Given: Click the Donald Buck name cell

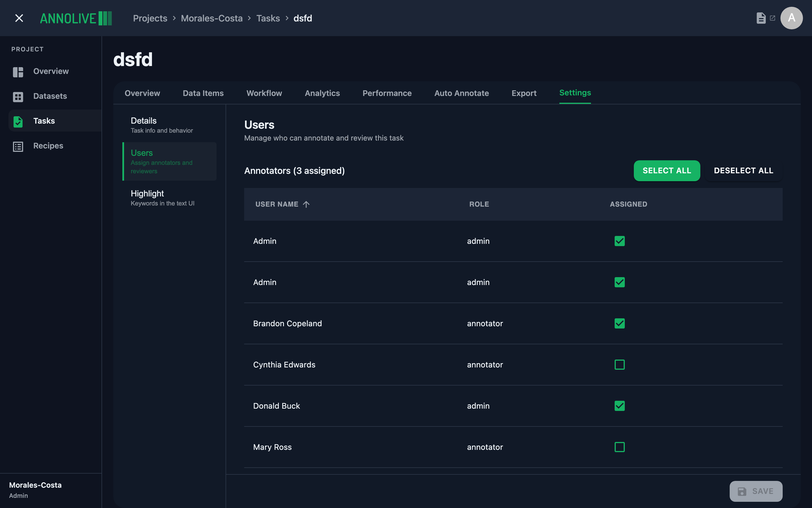Looking at the screenshot, I should 277,406.
